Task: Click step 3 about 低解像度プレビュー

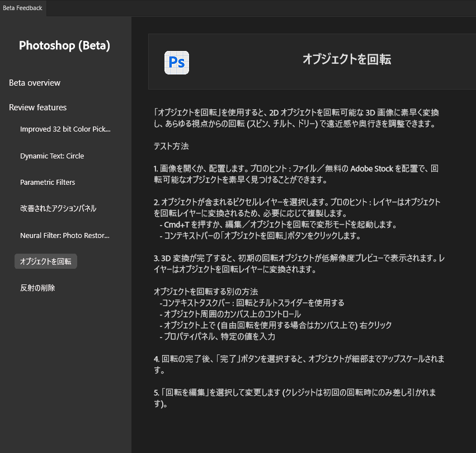Action: (296, 264)
